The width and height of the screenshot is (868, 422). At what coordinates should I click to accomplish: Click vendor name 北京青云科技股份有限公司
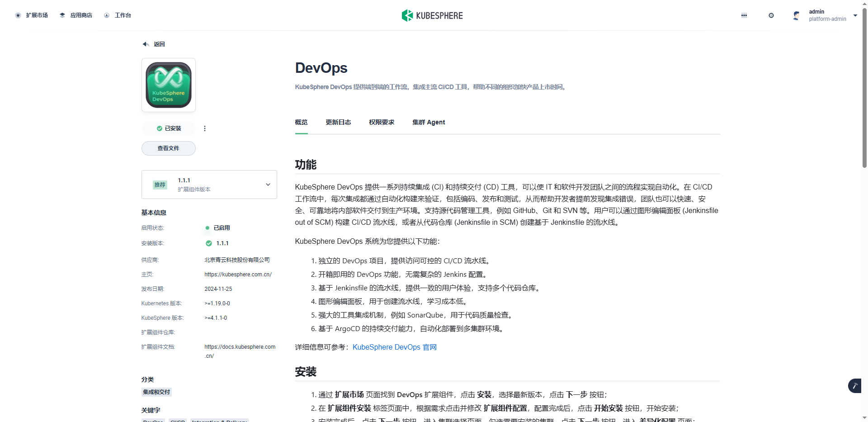point(237,260)
